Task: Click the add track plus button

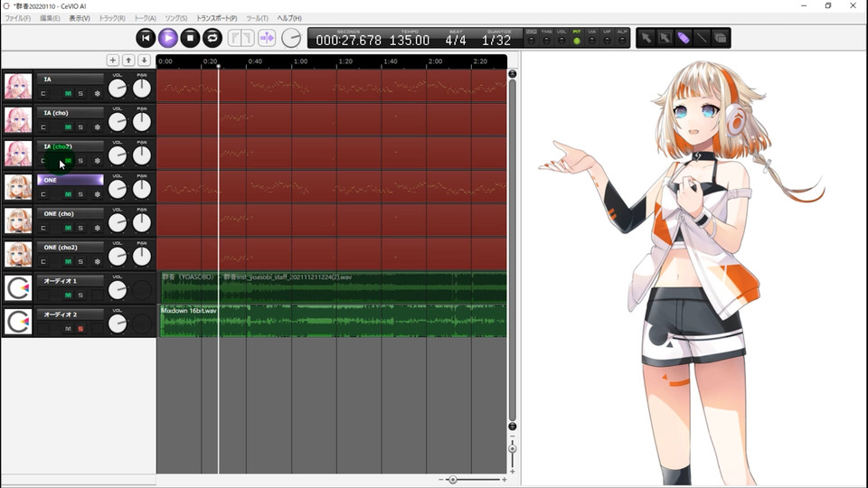Action: [113, 61]
